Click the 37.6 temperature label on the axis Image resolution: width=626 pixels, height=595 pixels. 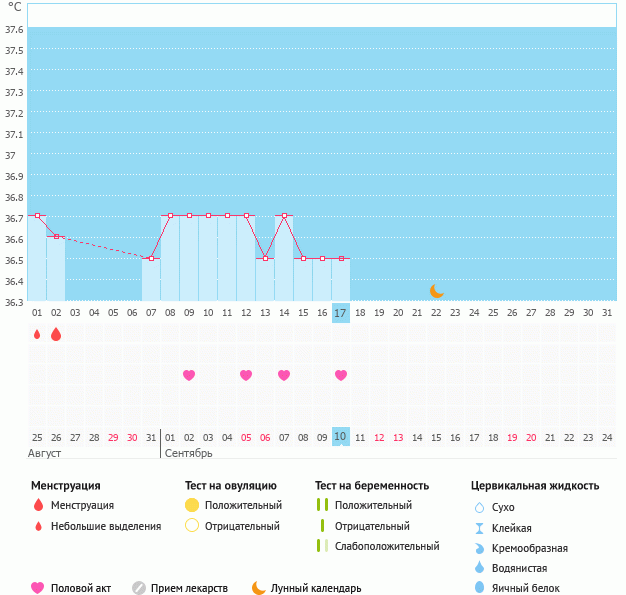[14, 30]
